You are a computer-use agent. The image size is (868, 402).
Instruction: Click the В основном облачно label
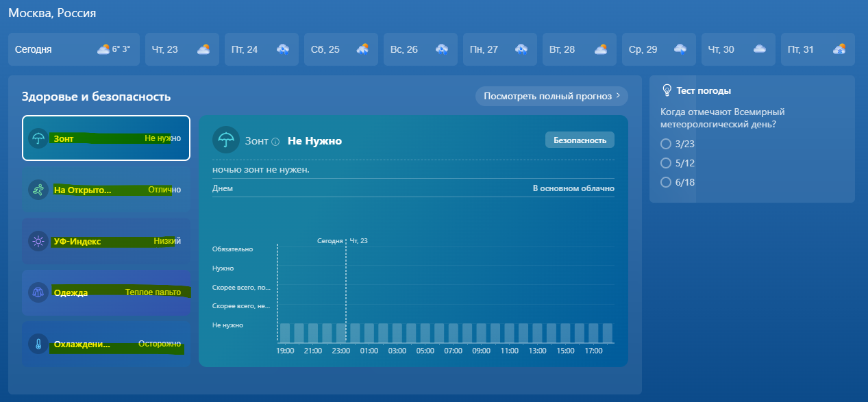pos(573,188)
